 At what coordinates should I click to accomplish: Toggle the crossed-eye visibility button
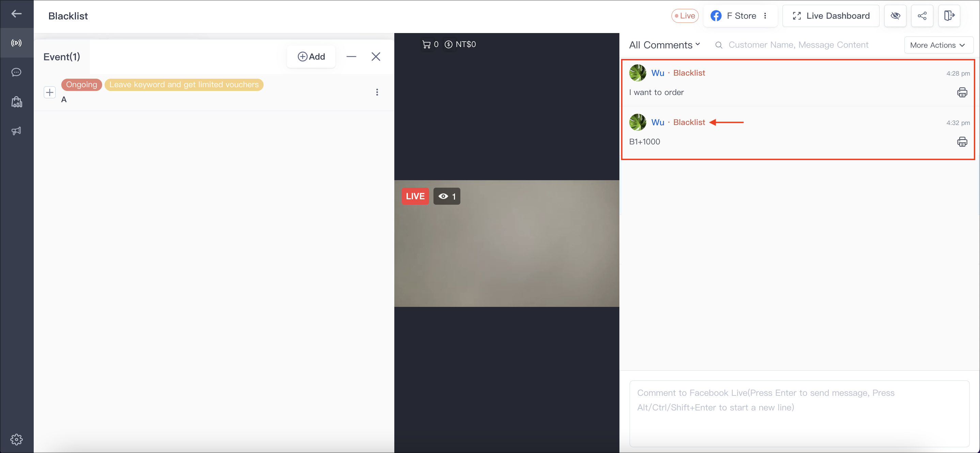[895, 16]
